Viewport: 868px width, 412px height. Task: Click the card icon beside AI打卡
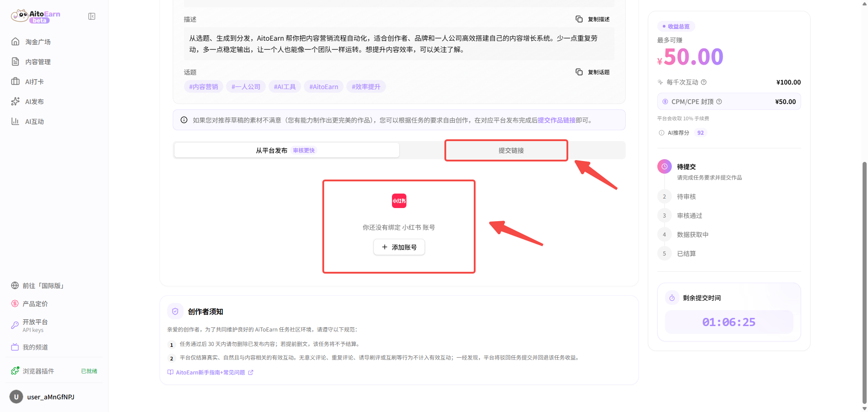pyautogui.click(x=15, y=81)
